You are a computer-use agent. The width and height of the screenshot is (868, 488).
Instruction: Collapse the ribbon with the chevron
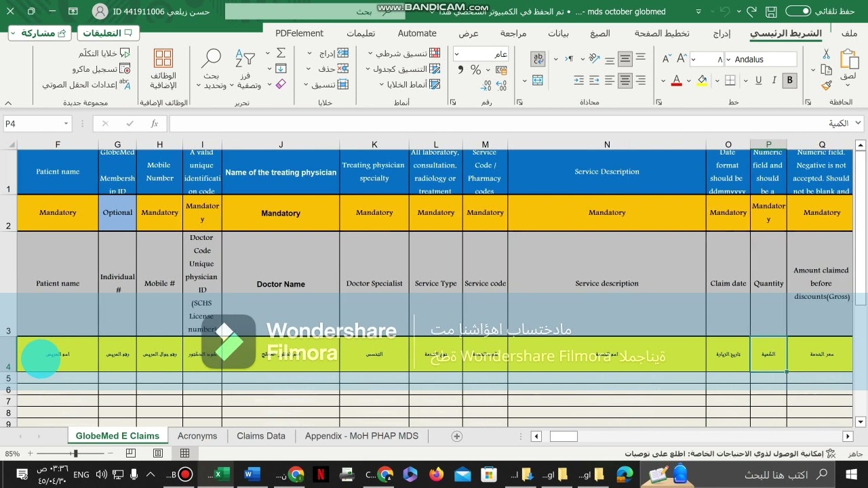point(8,103)
